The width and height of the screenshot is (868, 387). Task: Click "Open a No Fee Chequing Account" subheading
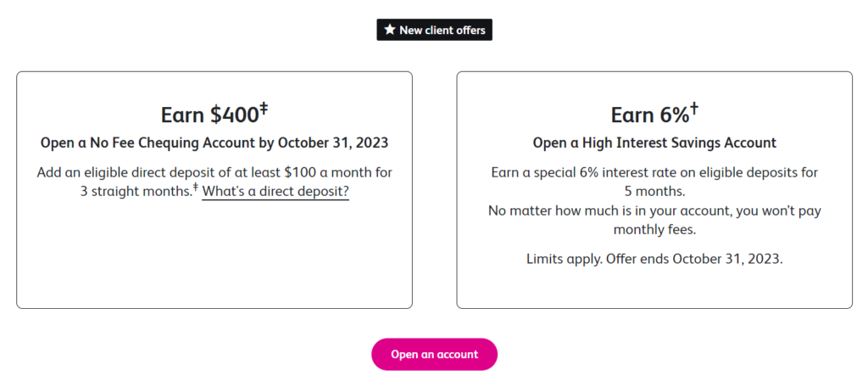(x=214, y=143)
